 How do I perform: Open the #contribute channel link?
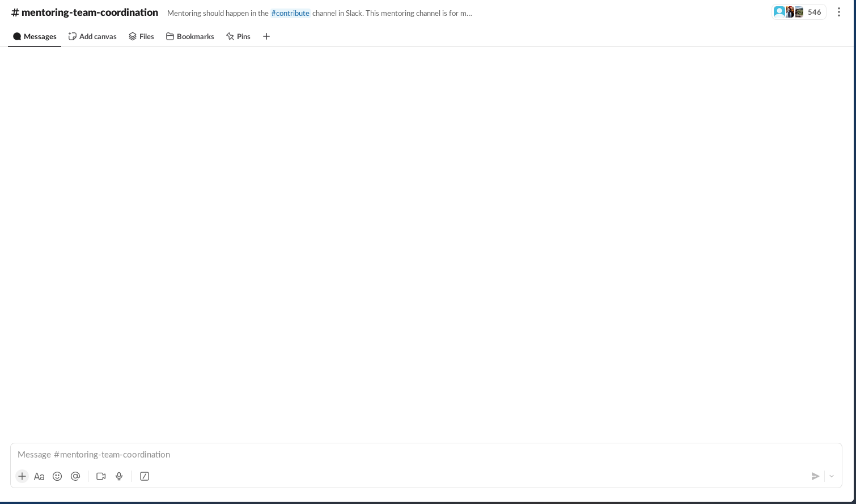click(290, 13)
